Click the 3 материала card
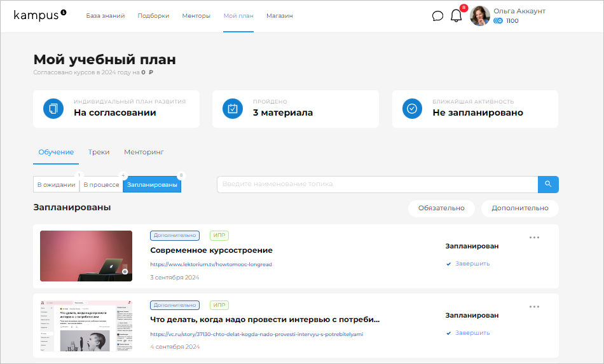Image resolution: width=604 pixels, height=364 pixels. (296, 109)
